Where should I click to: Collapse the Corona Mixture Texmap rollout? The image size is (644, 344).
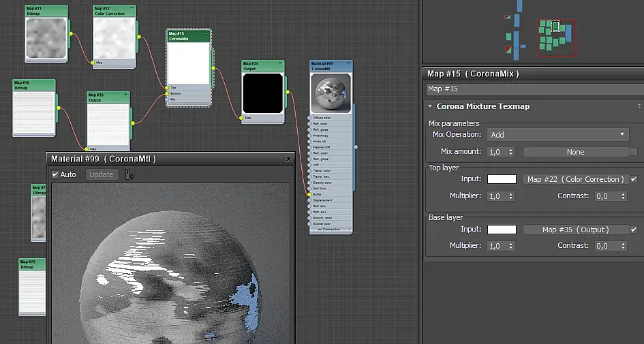pos(430,106)
